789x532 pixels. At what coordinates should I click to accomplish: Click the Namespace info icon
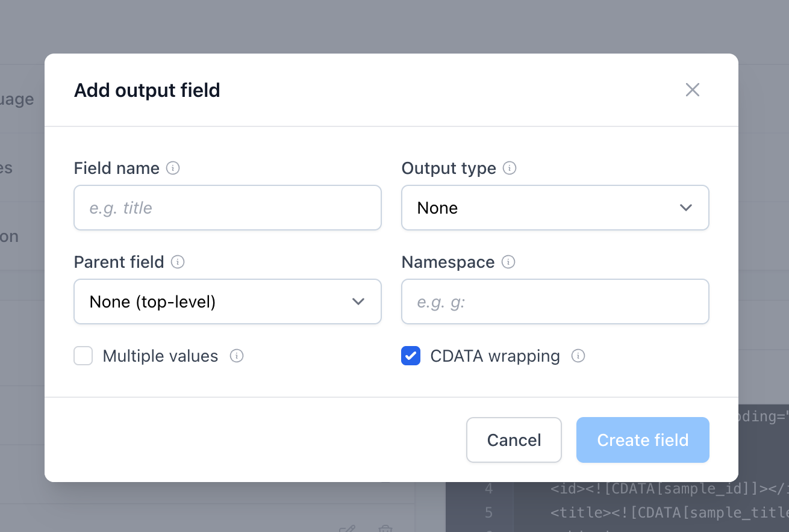[509, 262]
